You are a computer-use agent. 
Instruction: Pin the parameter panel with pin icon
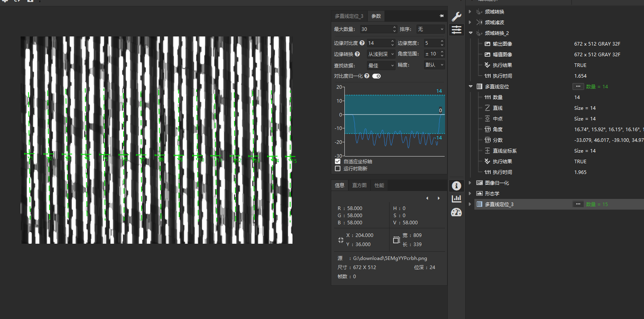coord(441,16)
